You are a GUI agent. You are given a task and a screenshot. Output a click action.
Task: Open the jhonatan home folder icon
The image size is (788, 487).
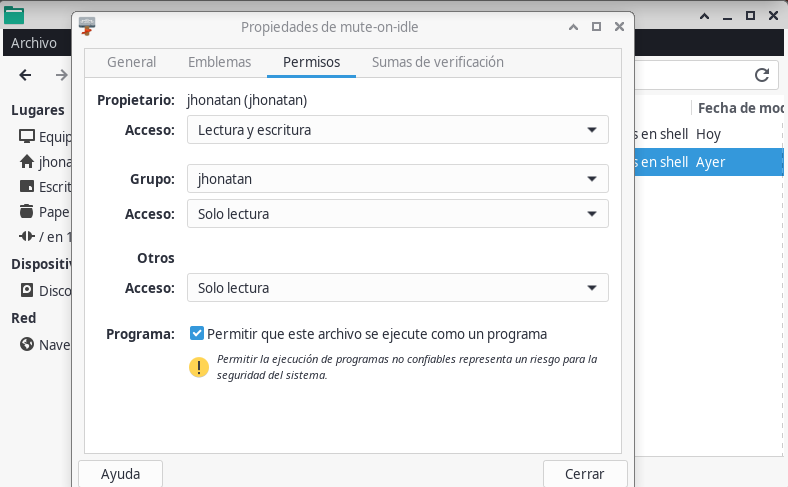27,161
